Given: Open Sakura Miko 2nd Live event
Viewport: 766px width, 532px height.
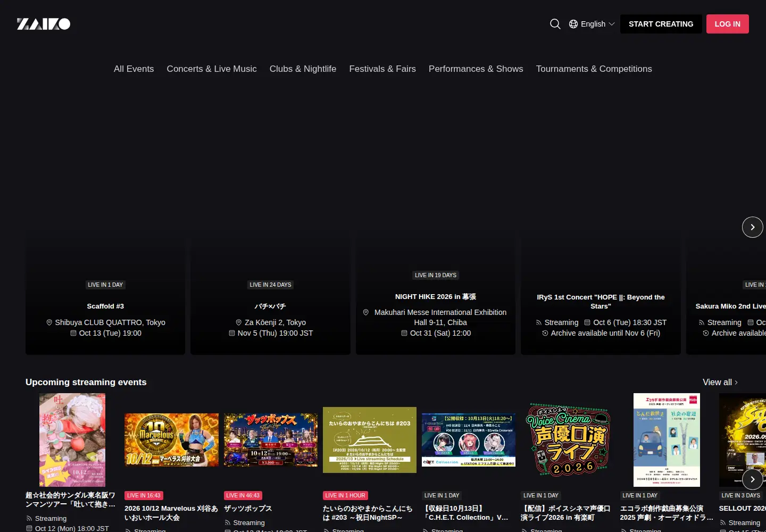Looking at the screenshot, I should (730, 306).
